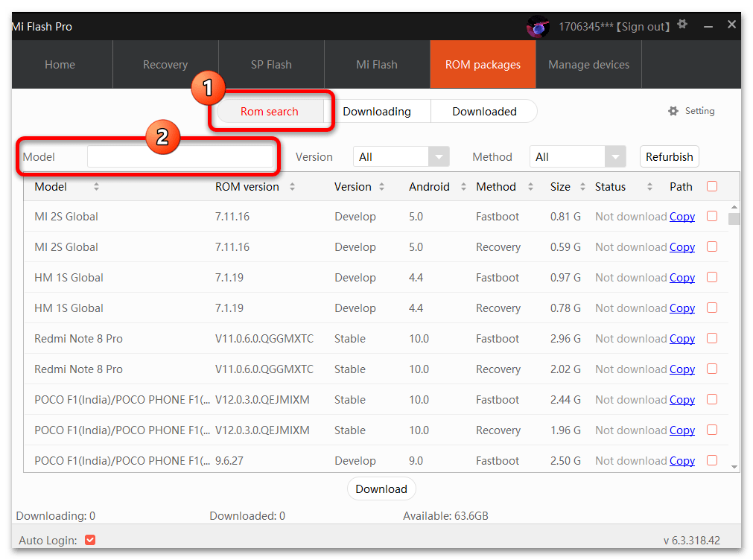Image resolution: width=753 pixels, height=560 pixels.
Task: Click scrollbar down arrow of ROM list
Action: (734, 467)
